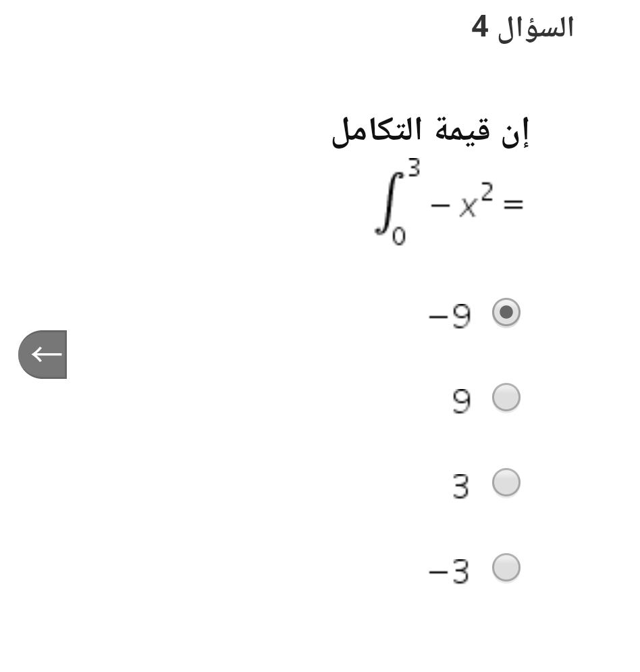
Task: Click the إن قيمة التكامل prompt text
Action: [x=431, y=132]
